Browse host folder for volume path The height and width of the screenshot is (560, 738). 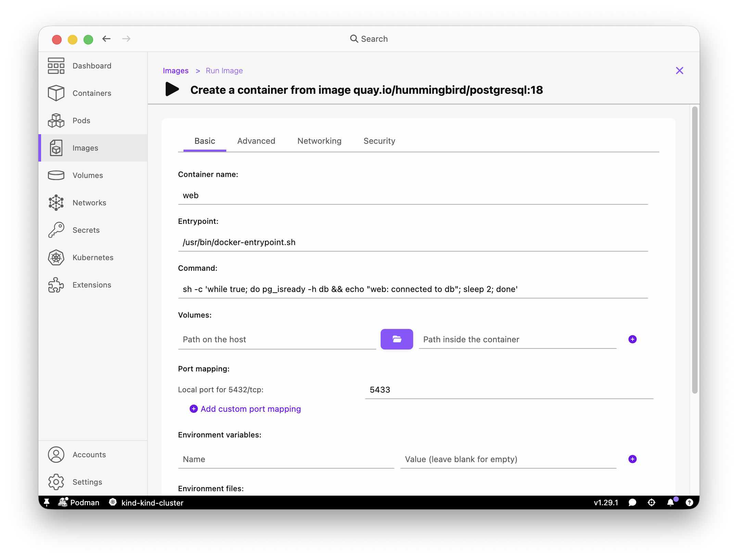click(x=397, y=339)
